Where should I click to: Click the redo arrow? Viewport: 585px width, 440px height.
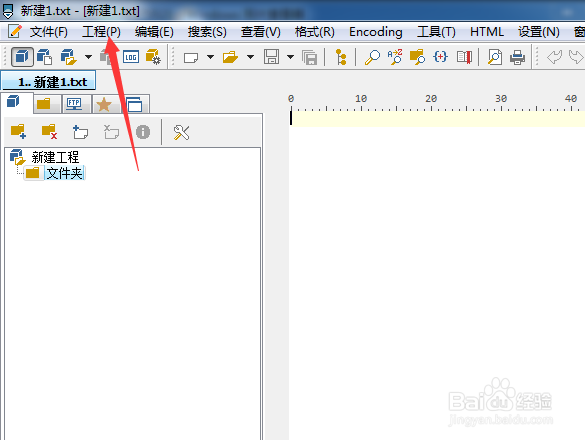tap(576, 57)
